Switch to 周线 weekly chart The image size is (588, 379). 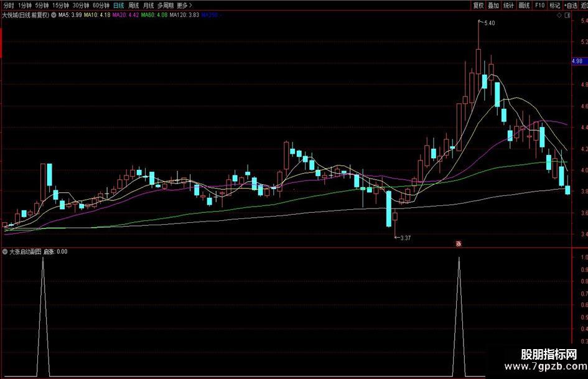(x=134, y=5)
